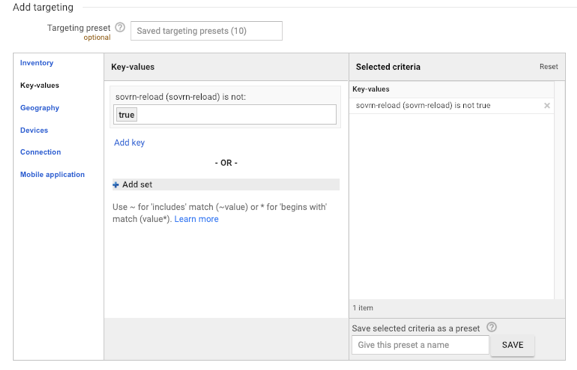Open the Connection targeting section

coord(40,152)
